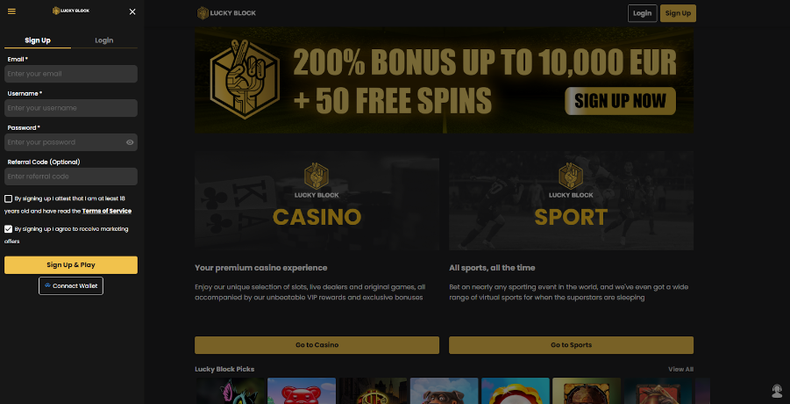This screenshot has width=790, height=404.
Task: Check the age attestation checkbox
Action: coord(8,199)
